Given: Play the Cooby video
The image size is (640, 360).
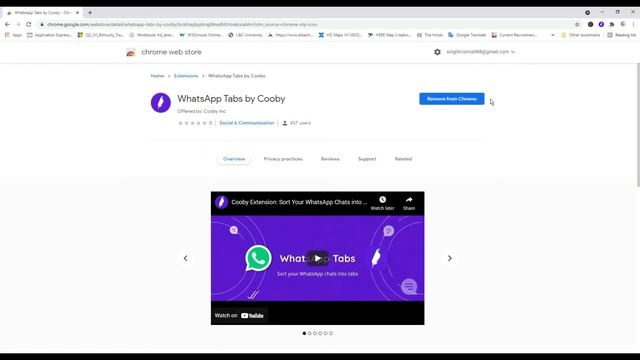Looking at the screenshot, I should [x=318, y=258].
